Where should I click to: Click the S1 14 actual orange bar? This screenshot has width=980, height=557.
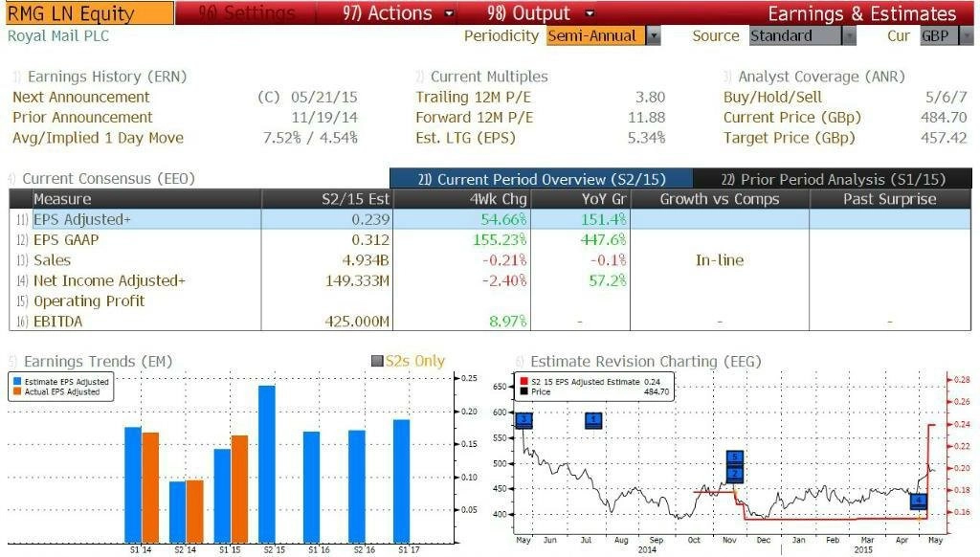pos(150,487)
